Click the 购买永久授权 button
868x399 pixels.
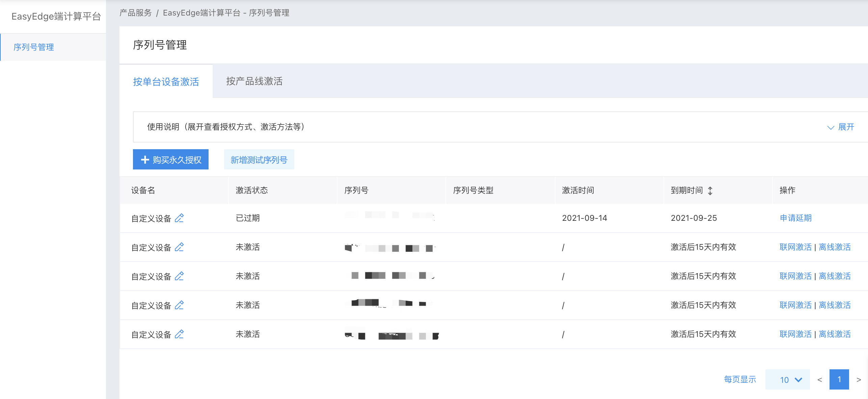[x=171, y=159]
